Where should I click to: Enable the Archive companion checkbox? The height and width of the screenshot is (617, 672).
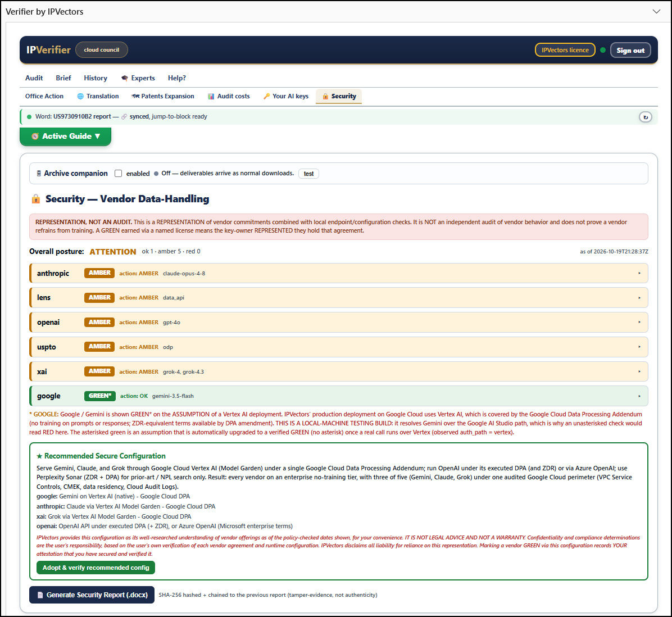point(119,174)
